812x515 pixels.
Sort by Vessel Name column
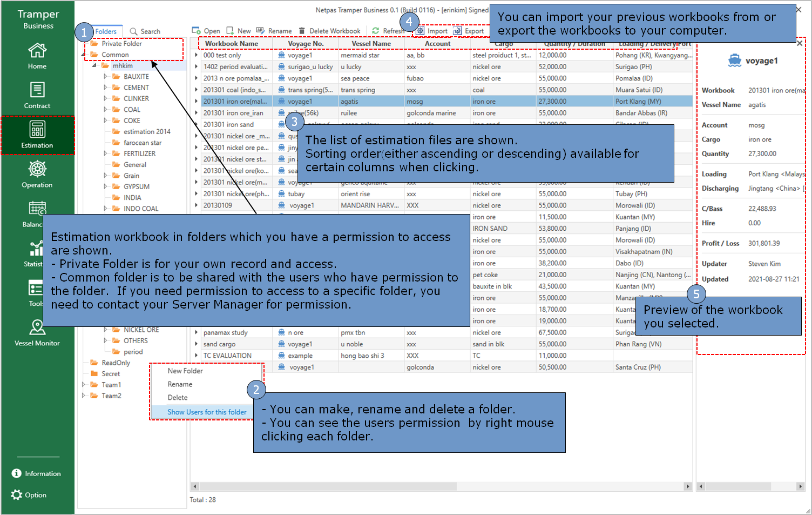pyautogui.click(x=371, y=44)
